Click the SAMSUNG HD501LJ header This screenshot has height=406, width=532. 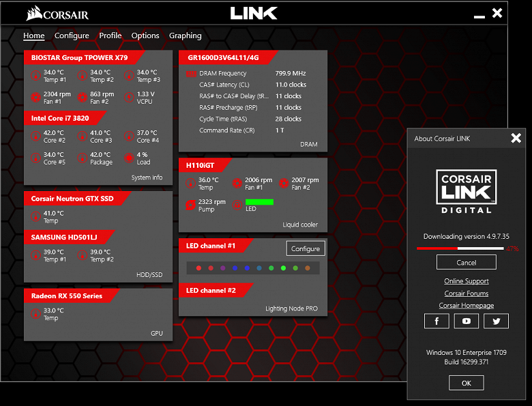tap(69, 237)
